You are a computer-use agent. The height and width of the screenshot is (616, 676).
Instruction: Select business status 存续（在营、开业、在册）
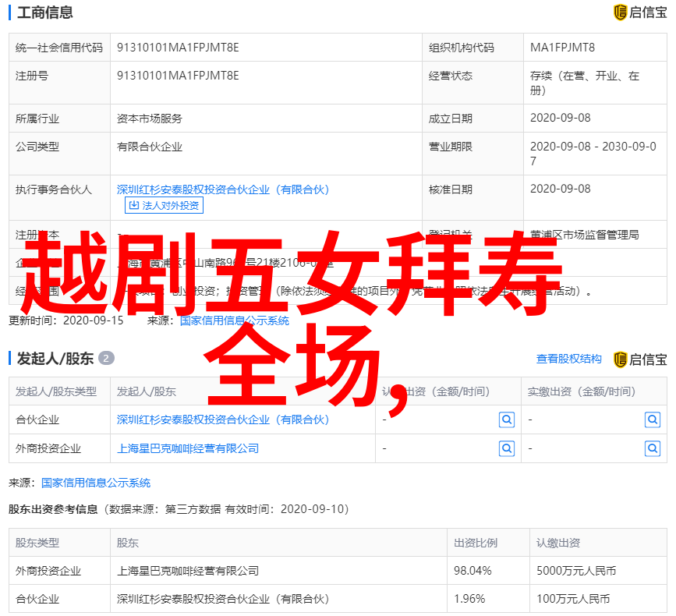point(585,83)
